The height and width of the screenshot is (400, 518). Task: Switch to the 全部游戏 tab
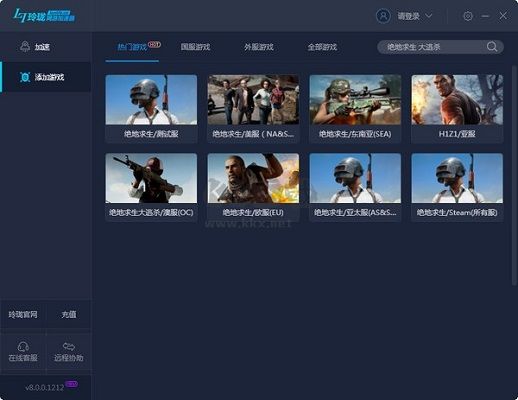[x=322, y=47]
